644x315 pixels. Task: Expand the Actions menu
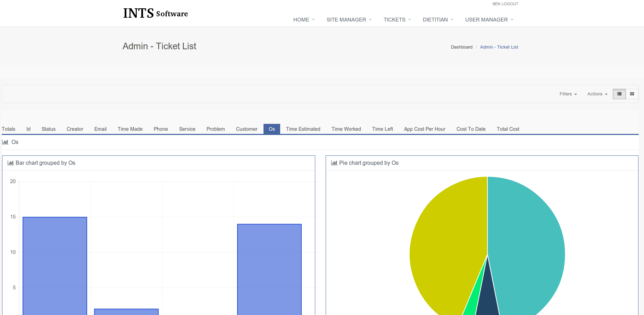pos(596,94)
